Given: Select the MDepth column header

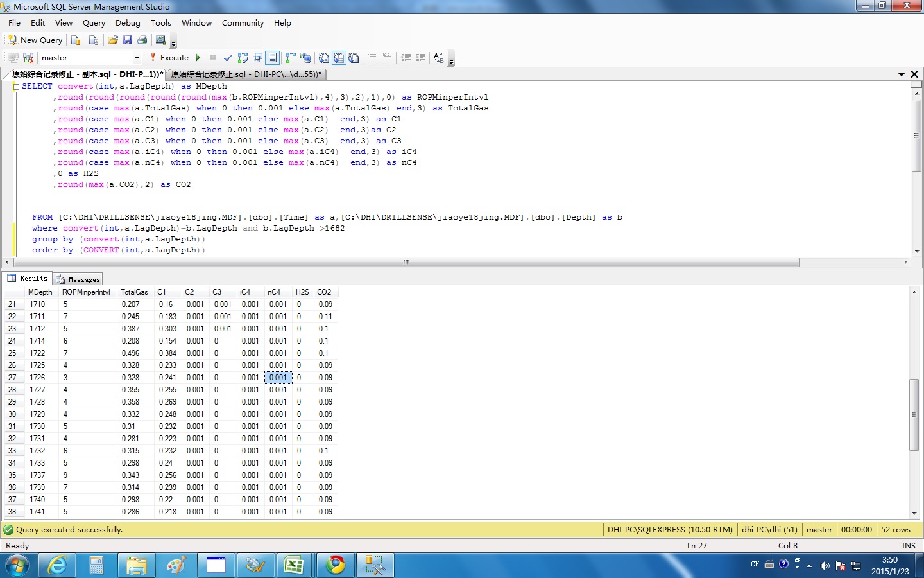Looking at the screenshot, I should point(40,292).
